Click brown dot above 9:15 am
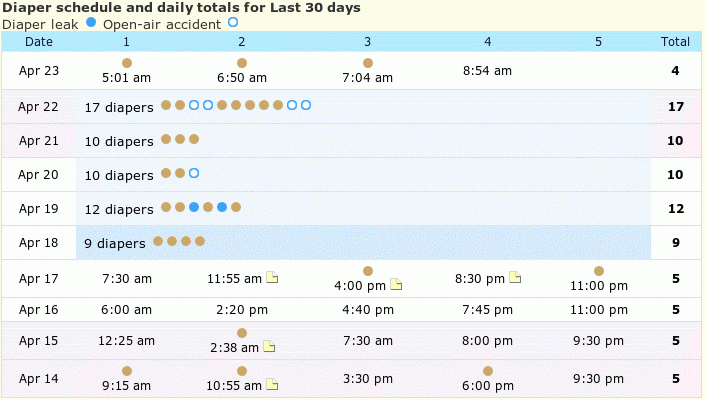The image size is (705, 400). pyautogui.click(x=127, y=371)
